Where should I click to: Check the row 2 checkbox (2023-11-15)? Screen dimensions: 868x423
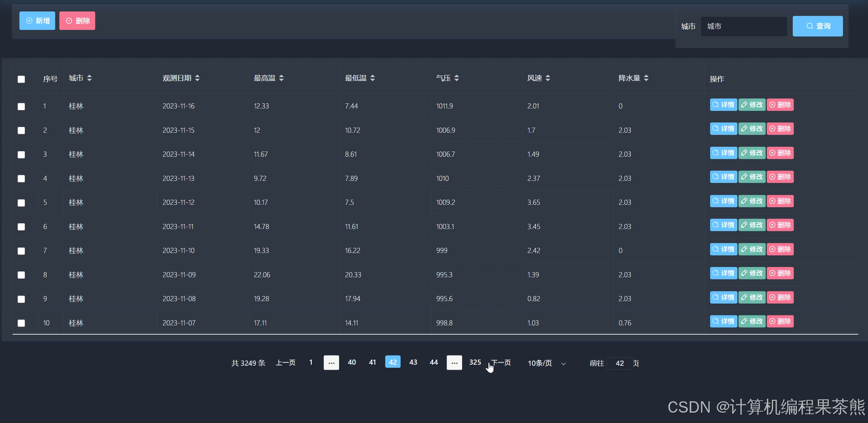click(21, 131)
